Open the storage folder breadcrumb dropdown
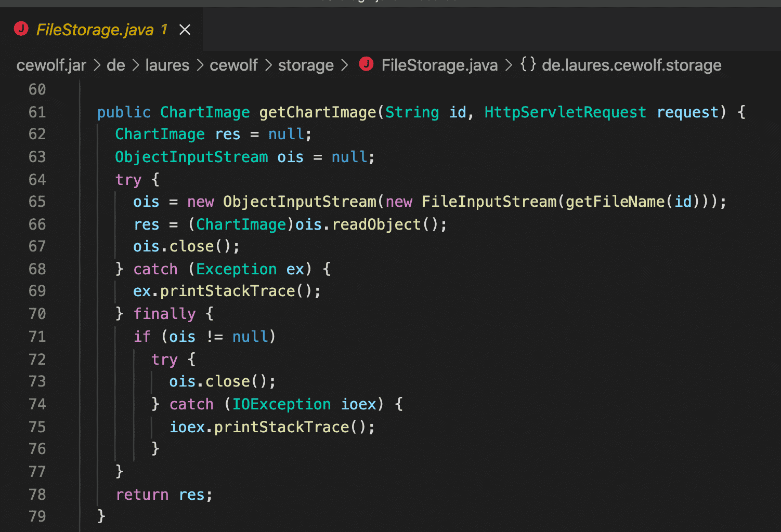 306,64
